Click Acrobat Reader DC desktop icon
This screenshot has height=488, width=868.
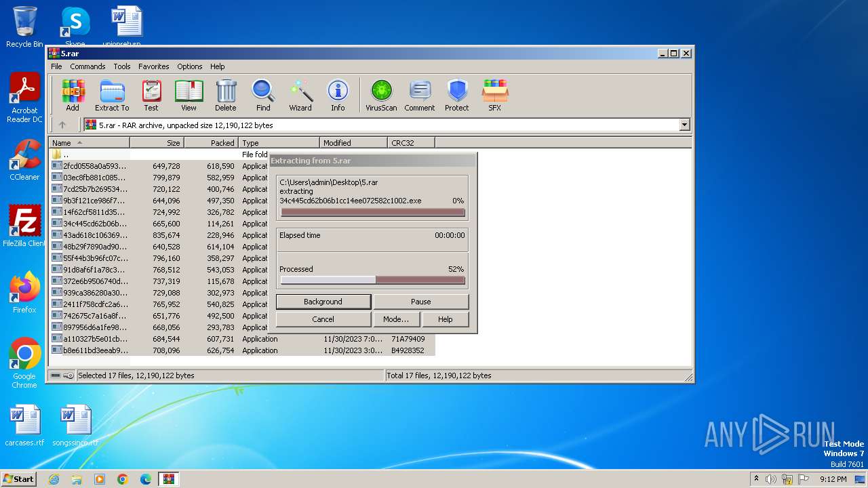24,98
